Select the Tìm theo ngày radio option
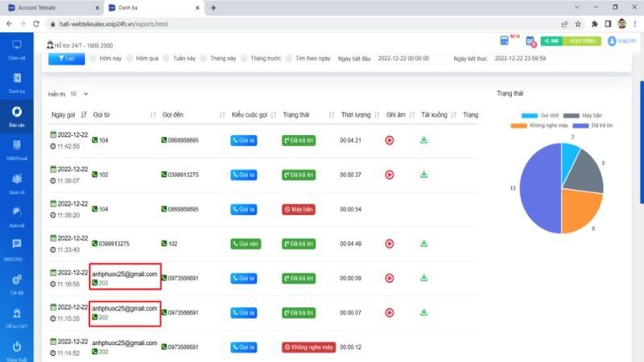644x362 pixels. [x=289, y=58]
